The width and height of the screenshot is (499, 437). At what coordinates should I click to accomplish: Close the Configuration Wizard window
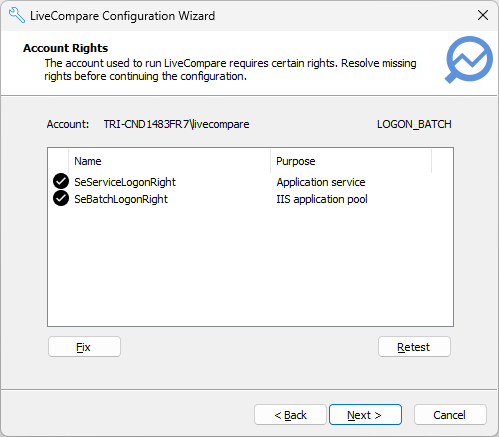[483, 15]
